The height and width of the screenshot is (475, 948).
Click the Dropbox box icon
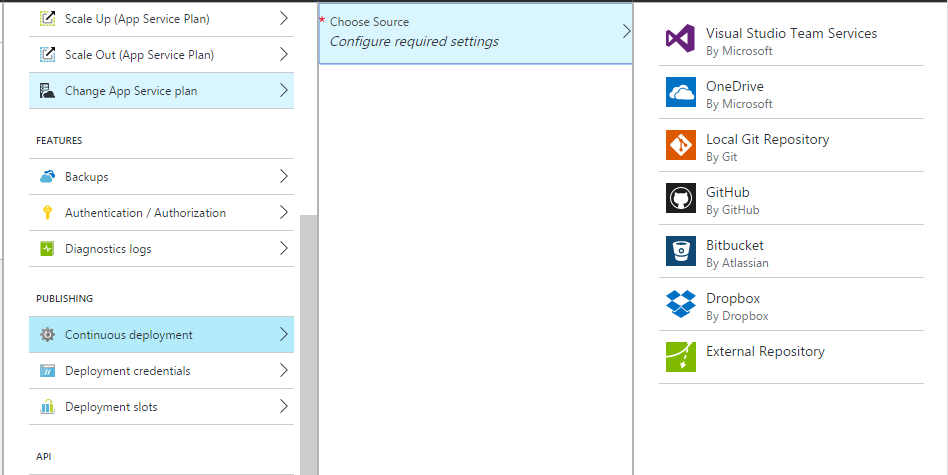point(681,304)
